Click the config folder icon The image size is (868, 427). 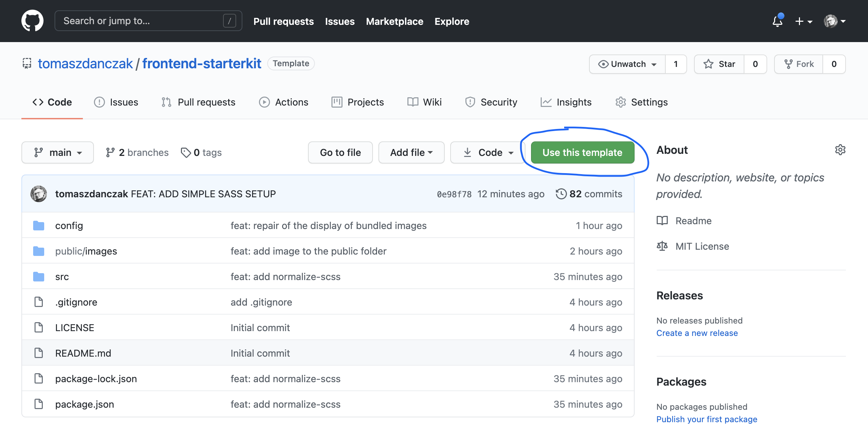39,226
